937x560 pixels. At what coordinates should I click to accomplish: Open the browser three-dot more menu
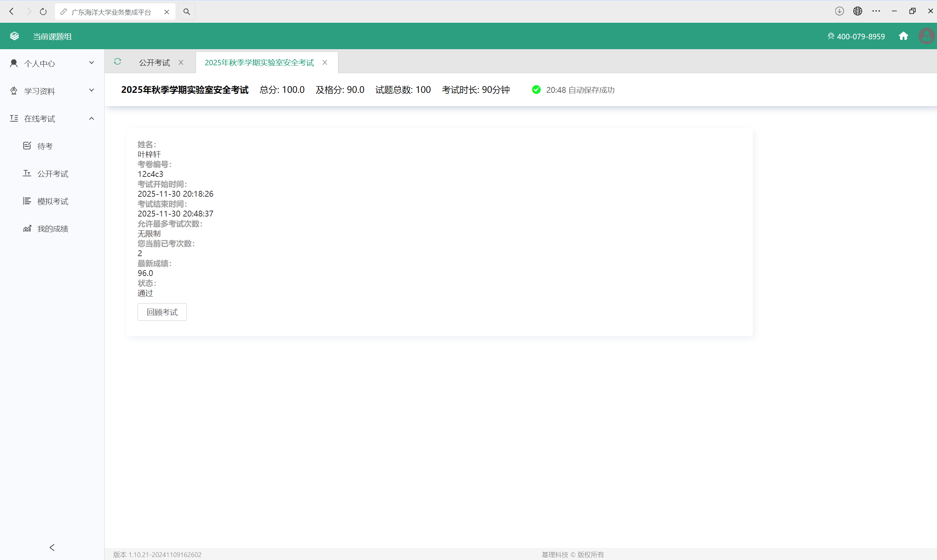876,11
